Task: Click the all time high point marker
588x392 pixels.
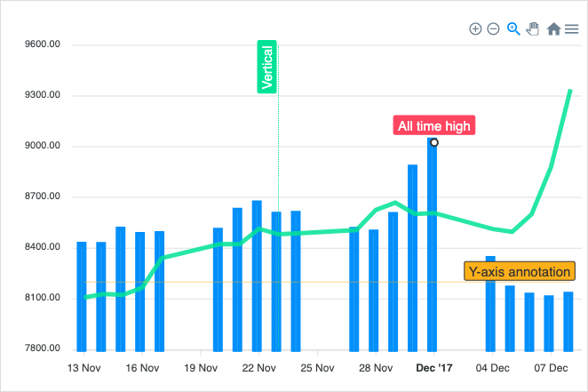Action: click(x=433, y=142)
